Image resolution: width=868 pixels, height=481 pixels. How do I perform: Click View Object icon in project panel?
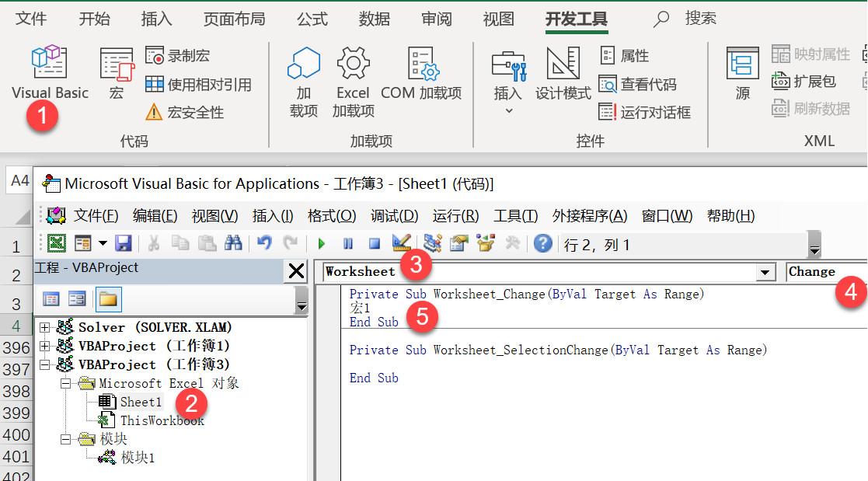pyautogui.click(x=77, y=299)
